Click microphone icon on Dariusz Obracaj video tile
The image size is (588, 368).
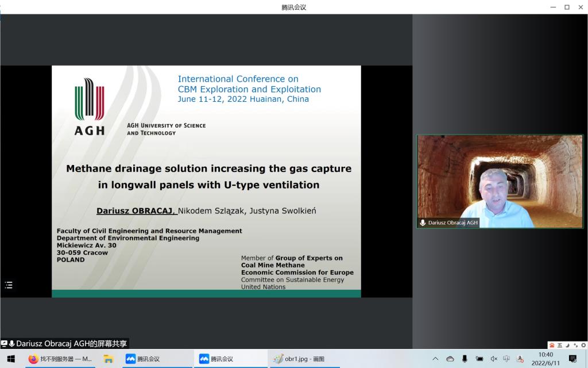tap(423, 223)
